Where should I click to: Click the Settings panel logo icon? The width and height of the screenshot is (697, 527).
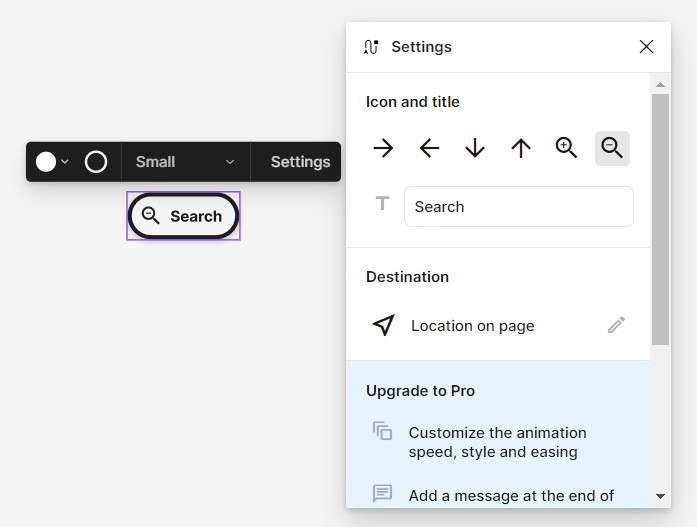click(371, 47)
